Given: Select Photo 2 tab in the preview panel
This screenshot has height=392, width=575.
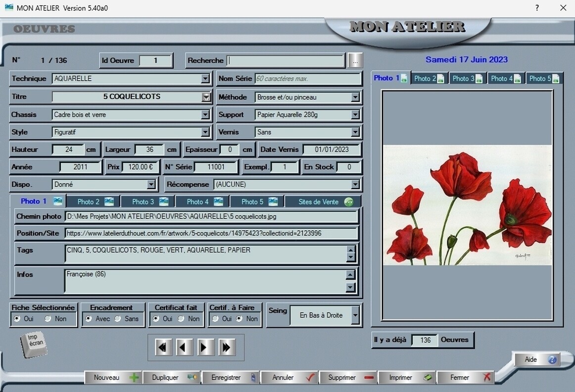Looking at the screenshot, I should point(430,79).
